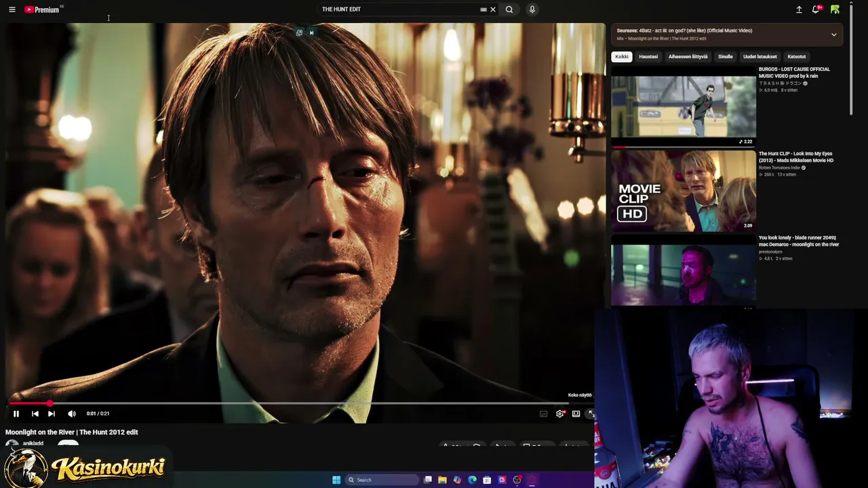868x488 pixels.
Task: Visit the prestonutpro channel
Action: point(770,251)
